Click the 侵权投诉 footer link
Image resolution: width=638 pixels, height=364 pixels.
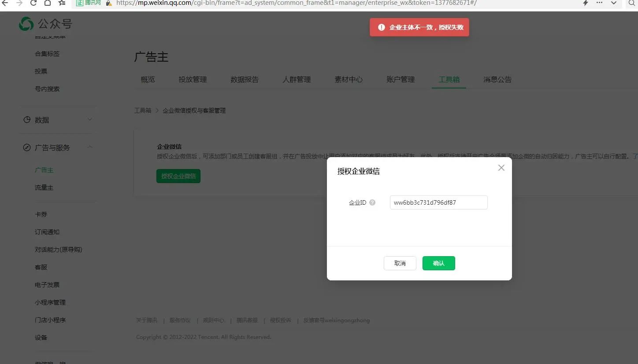[281, 320]
